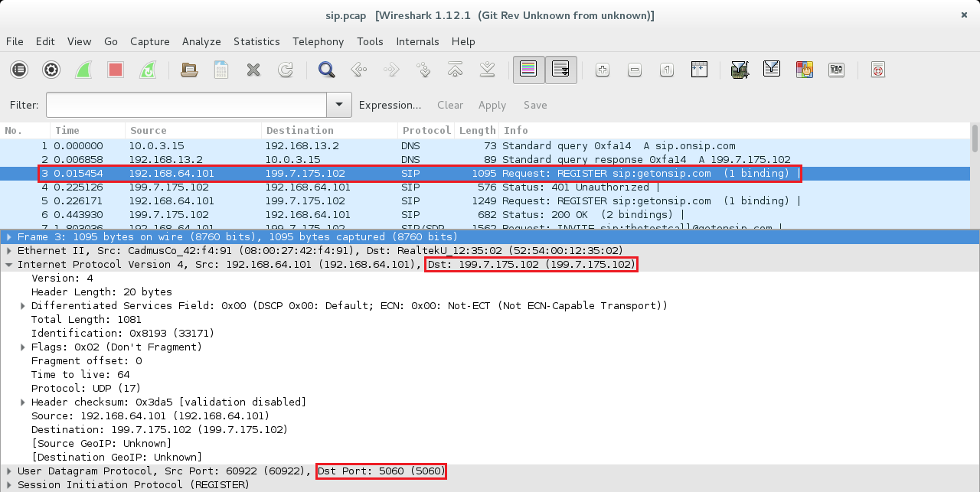
Task: Start a new live capture
Action: tap(83, 70)
